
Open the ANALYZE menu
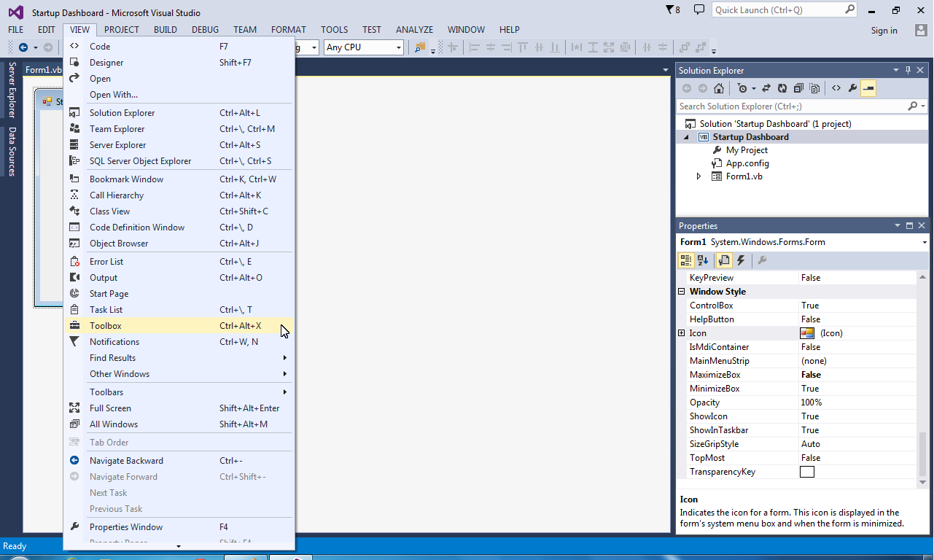click(x=414, y=30)
